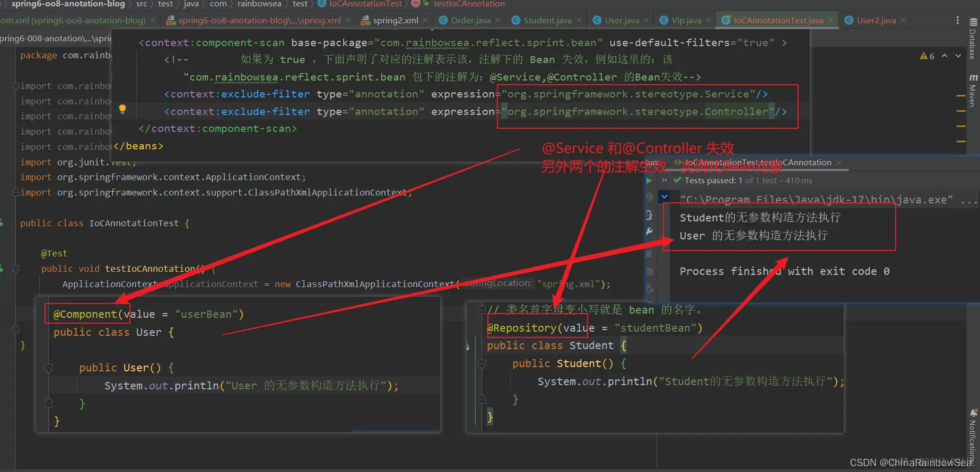980x472 pixels.
Task: Click the com.rainbowsea base-package value in XML
Action: tap(488, 42)
